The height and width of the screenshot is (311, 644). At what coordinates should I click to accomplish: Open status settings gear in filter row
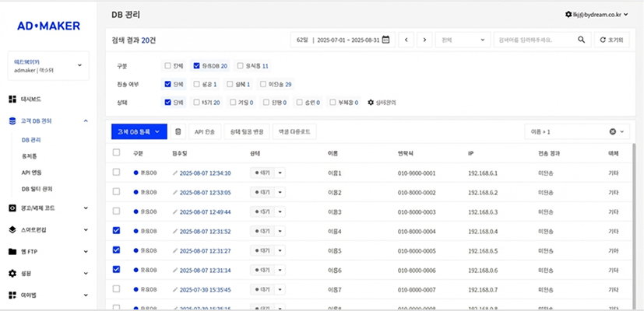(x=370, y=102)
